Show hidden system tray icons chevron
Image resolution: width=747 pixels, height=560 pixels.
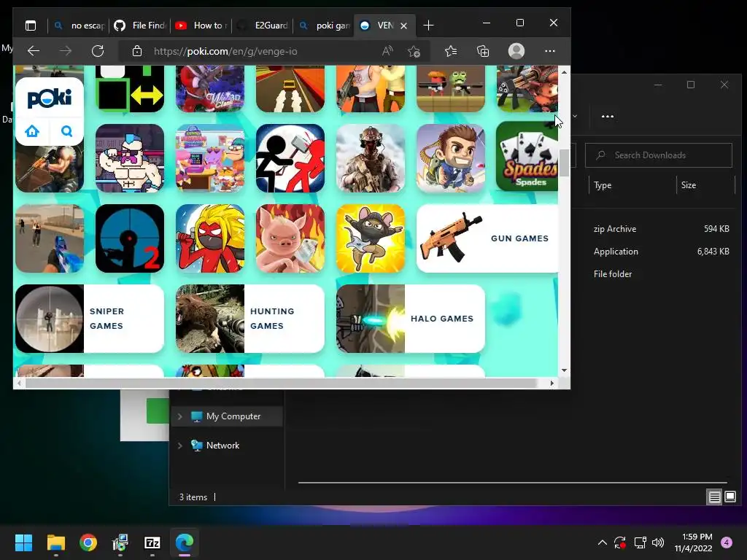(x=602, y=542)
